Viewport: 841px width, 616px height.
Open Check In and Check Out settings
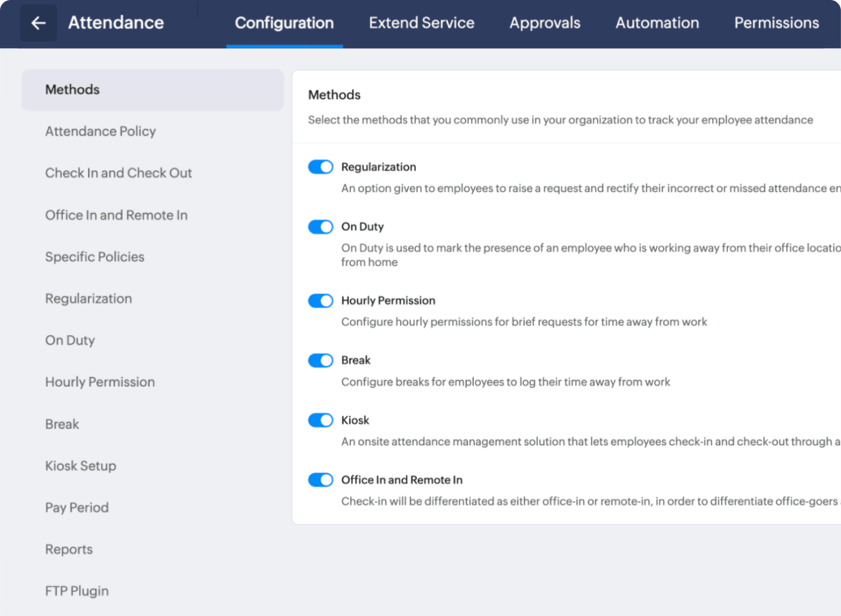pos(118,173)
